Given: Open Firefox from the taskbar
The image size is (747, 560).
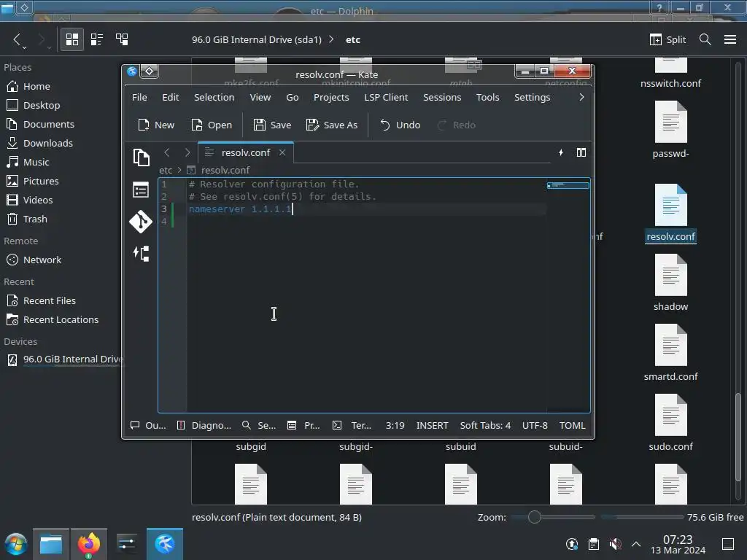Looking at the screenshot, I should pyautogui.click(x=88, y=544).
